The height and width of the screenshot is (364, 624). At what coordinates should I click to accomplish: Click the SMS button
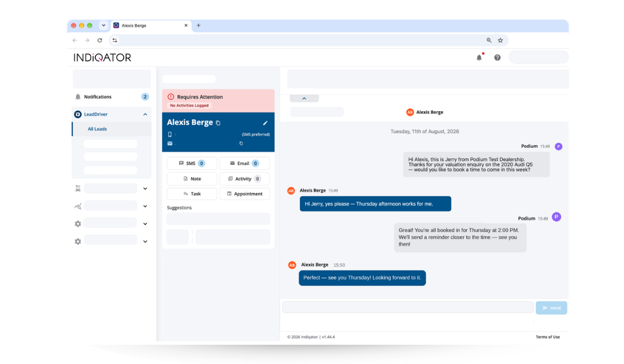coord(192,163)
